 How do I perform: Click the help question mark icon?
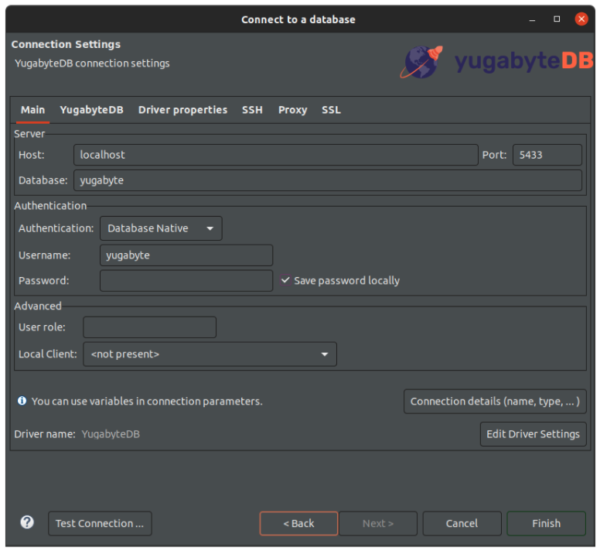[27, 523]
